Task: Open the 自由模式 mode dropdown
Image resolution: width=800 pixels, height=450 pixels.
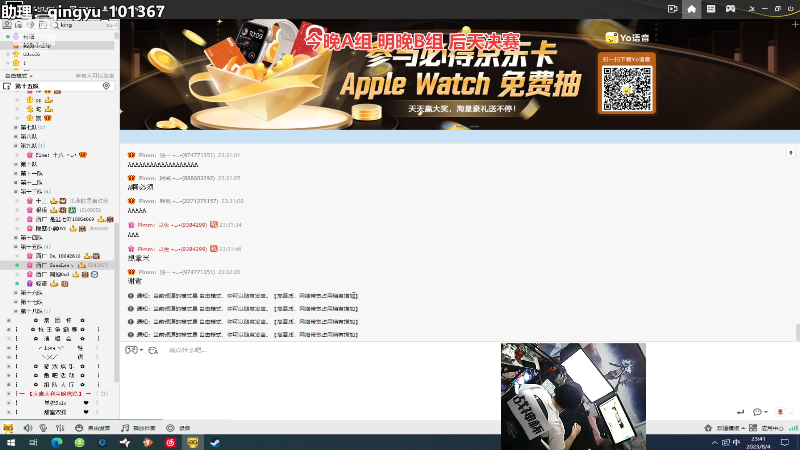Action: pos(19,76)
